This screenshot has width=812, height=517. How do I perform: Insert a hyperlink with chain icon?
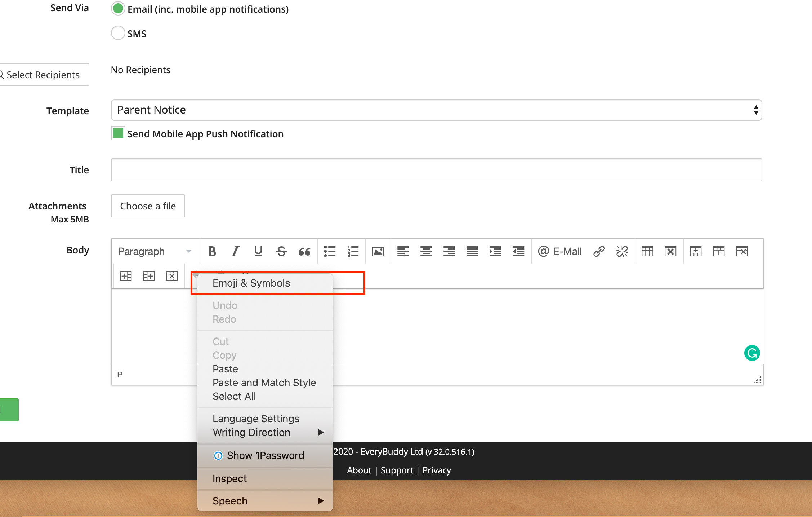[599, 251]
